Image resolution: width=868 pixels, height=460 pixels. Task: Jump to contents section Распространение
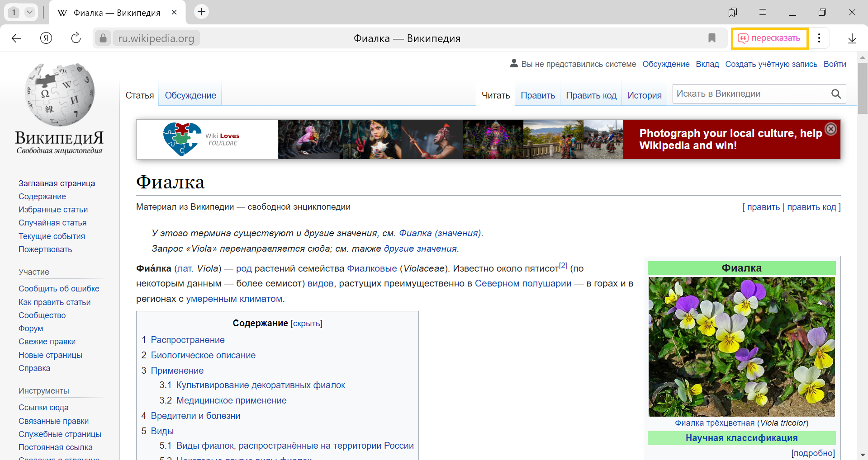(x=188, y=340)
